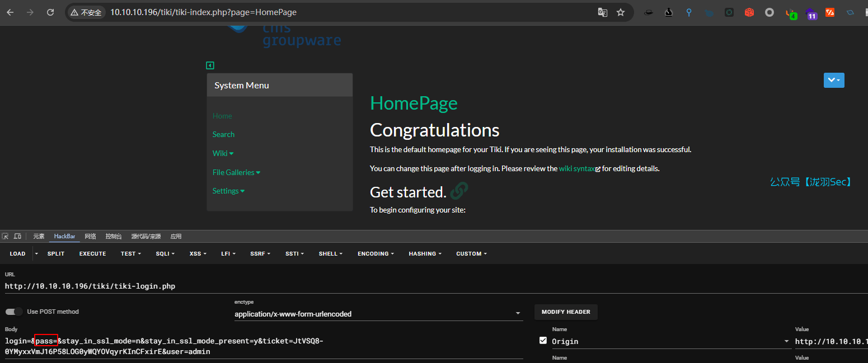Toggle the Use POST method switch
The image size is (868, 363).
(15, 312)
